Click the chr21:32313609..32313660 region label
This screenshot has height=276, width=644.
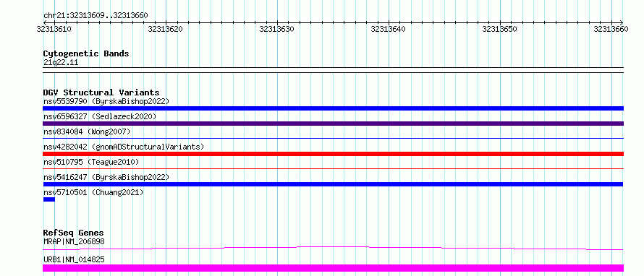coord(96,16)
